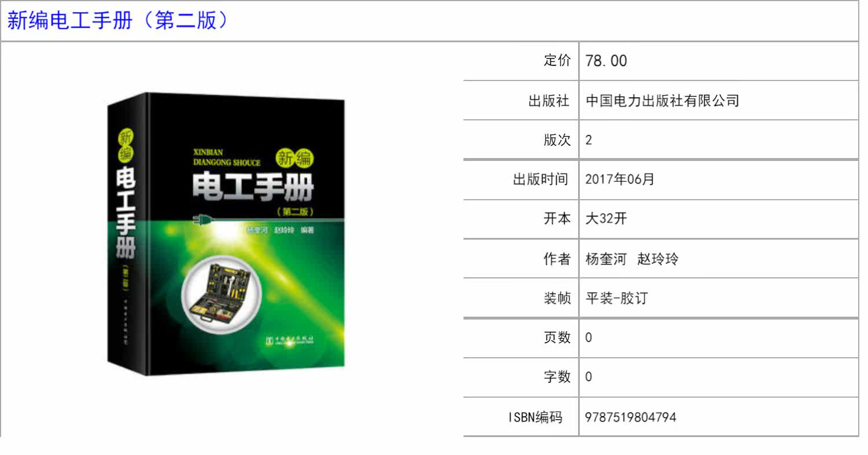Click the 版次 label
This screenshot has height=455, width=868.
point(557,140)
